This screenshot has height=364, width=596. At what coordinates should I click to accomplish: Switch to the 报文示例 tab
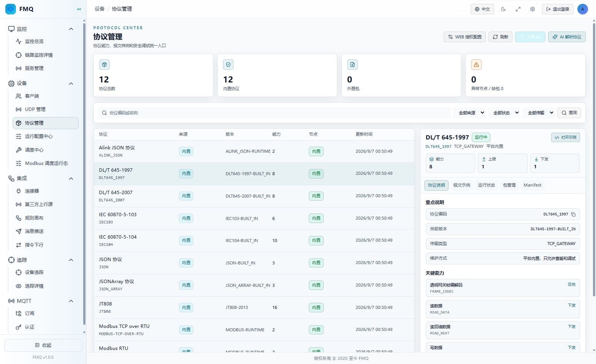462,185
